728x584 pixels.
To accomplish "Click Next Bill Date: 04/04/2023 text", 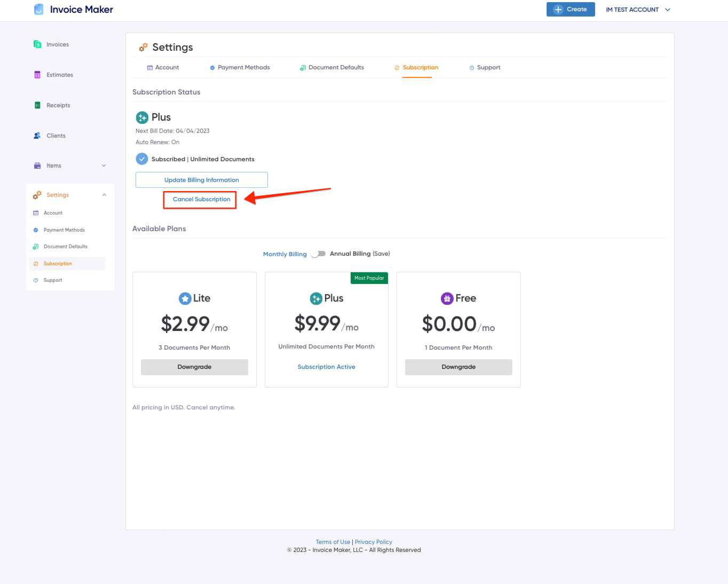I will point(172,131).
